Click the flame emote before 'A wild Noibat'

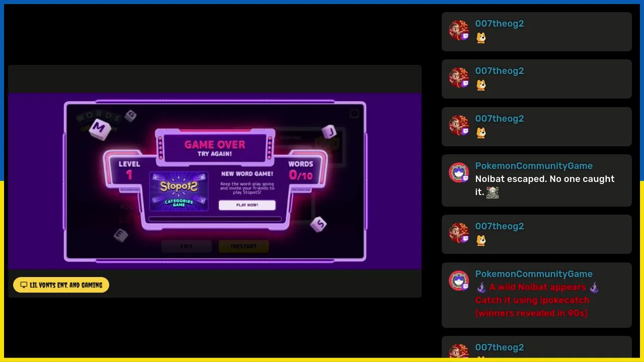click(x=481, y=288)
